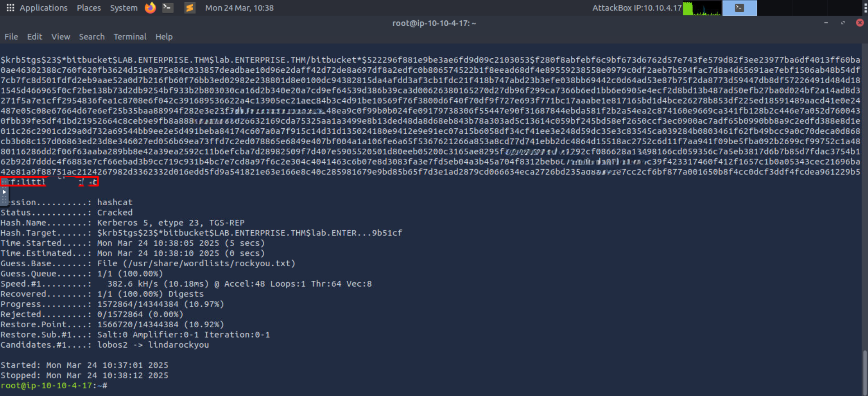This screenshot has width=868, height=396.
Task: Open the File menu
Action: tap(11, 37)
